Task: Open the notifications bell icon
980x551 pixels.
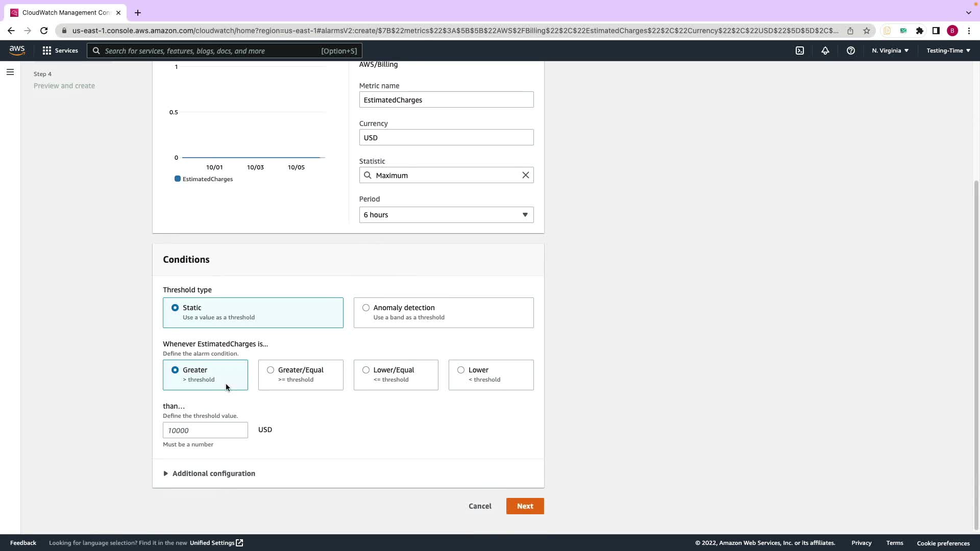Action: point(825,51)
